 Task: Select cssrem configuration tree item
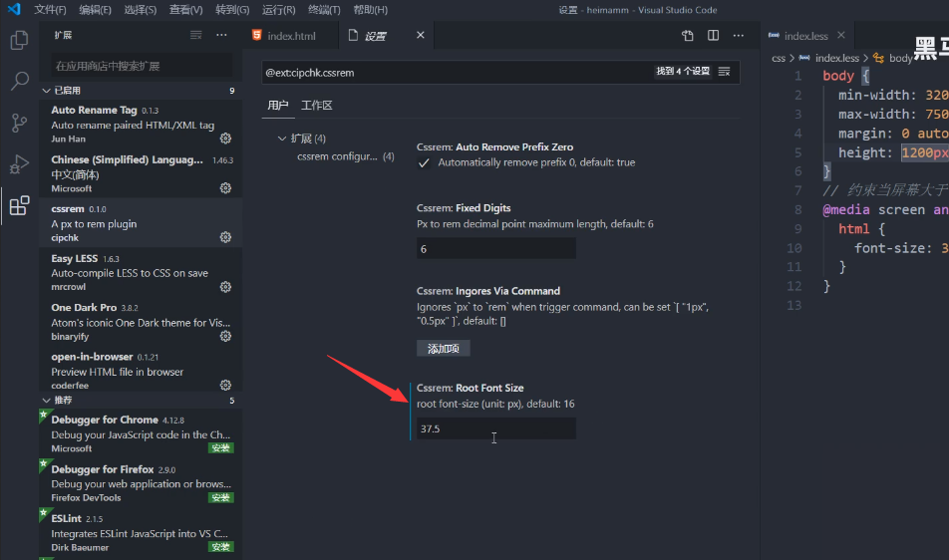point(345,156)
